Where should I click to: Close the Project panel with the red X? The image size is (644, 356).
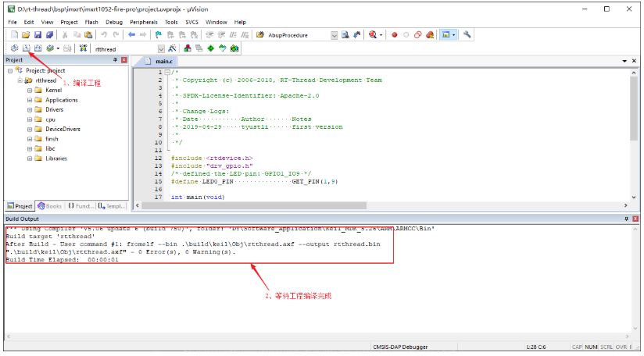point(123,60)
